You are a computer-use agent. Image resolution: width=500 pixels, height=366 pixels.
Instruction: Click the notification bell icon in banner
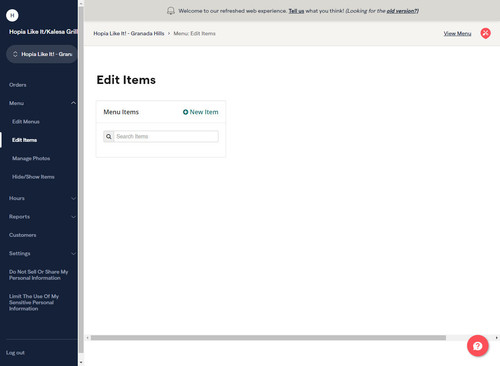pyautogui.click(x=171, y=11)
